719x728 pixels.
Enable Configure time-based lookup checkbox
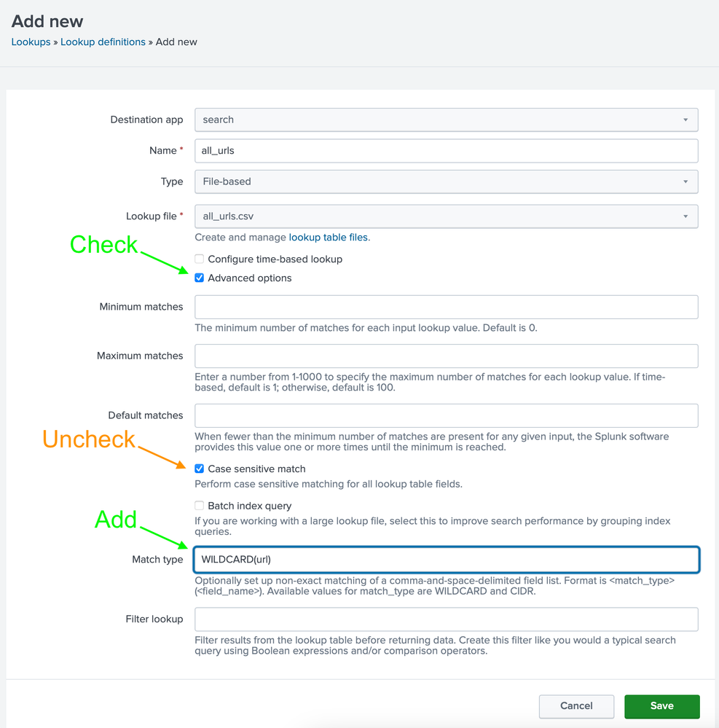pyautogui.click(x=200, y=259)
